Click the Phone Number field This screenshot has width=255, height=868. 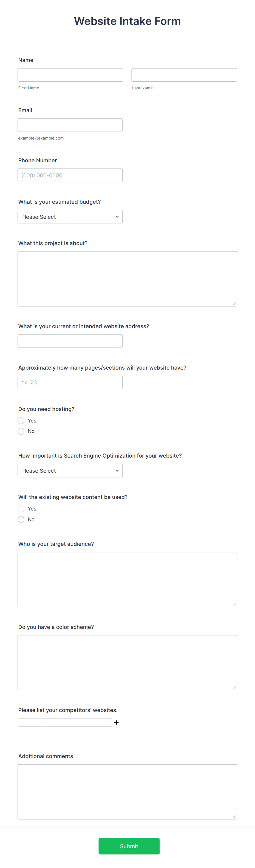pos(70,175)
